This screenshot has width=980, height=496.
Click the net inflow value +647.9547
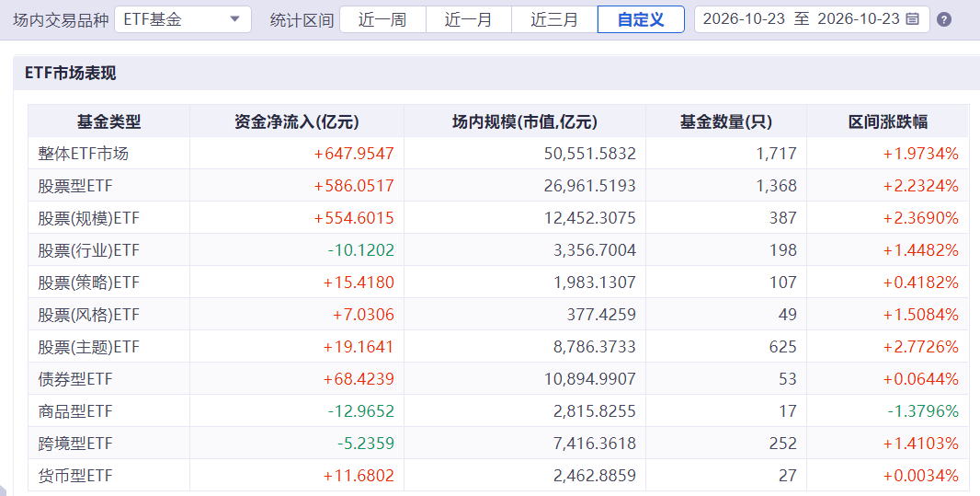354,154
